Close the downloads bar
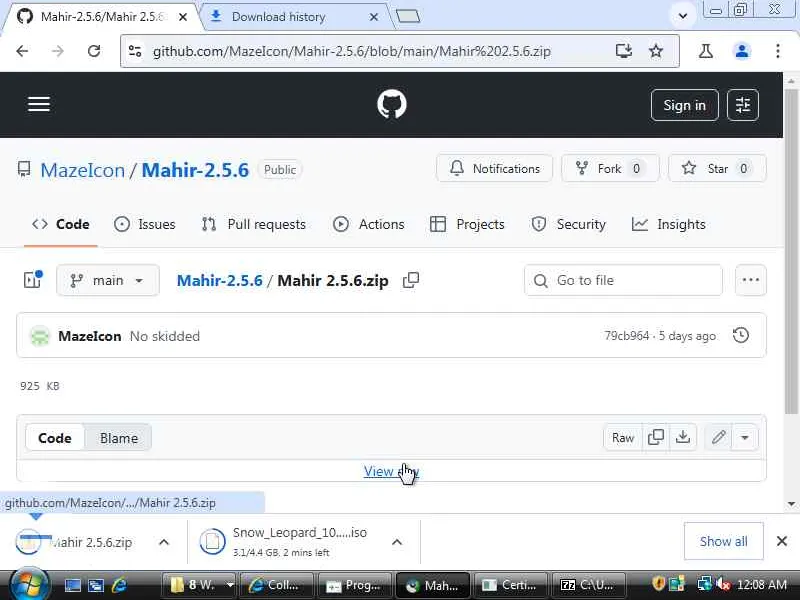 781,541
